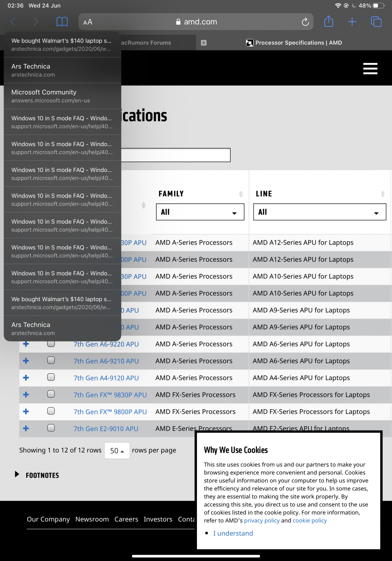Close the MacRumors Forums tab
This screenshot has height=561, width=392.
tap(204, 43)
